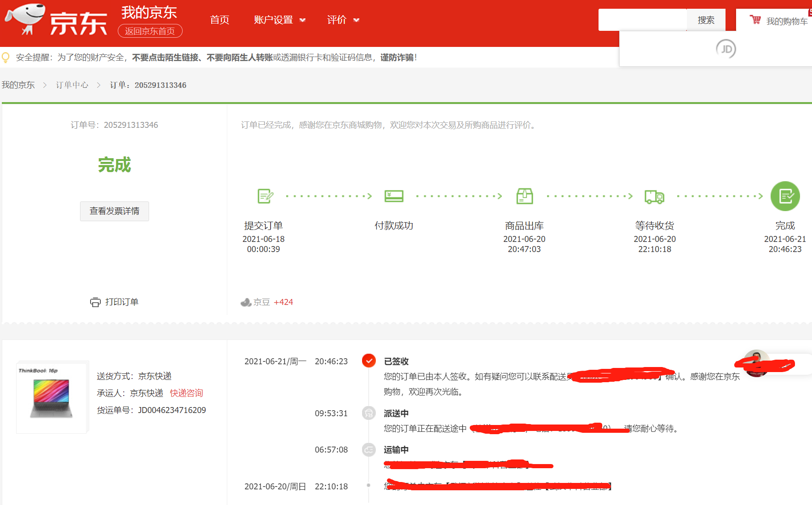This screenshot has width=812, height=505.
Task: Click 我的京东 breadcrumb link
Action: pos(18,85)
